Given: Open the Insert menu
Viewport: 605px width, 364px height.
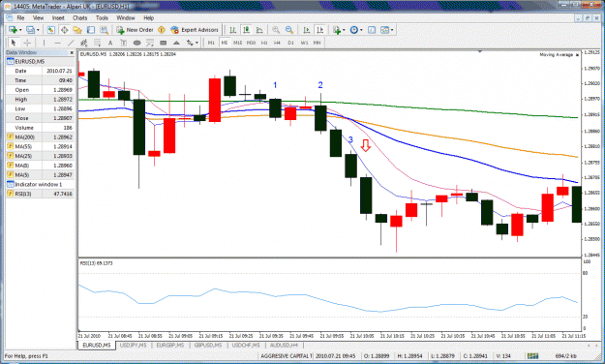Looking at the screenshot, I should click(x=58, y=17).
